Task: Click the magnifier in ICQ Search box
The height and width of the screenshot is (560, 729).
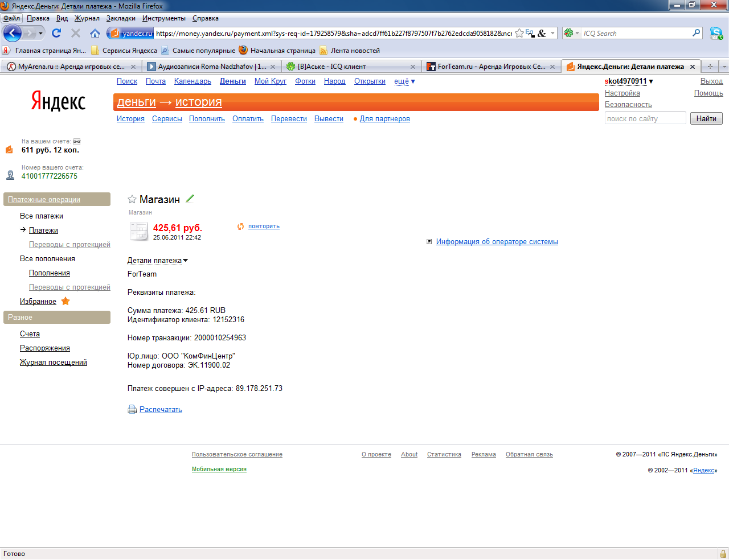Action: click(x=696, y=33)
